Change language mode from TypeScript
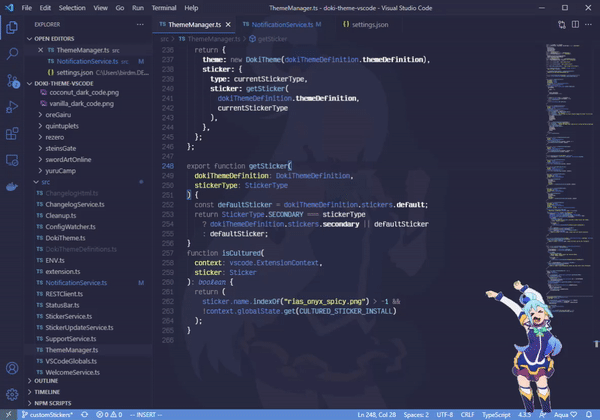Image resolution: width=600 pixels, height=420 pixels. [x=496, y=415]
